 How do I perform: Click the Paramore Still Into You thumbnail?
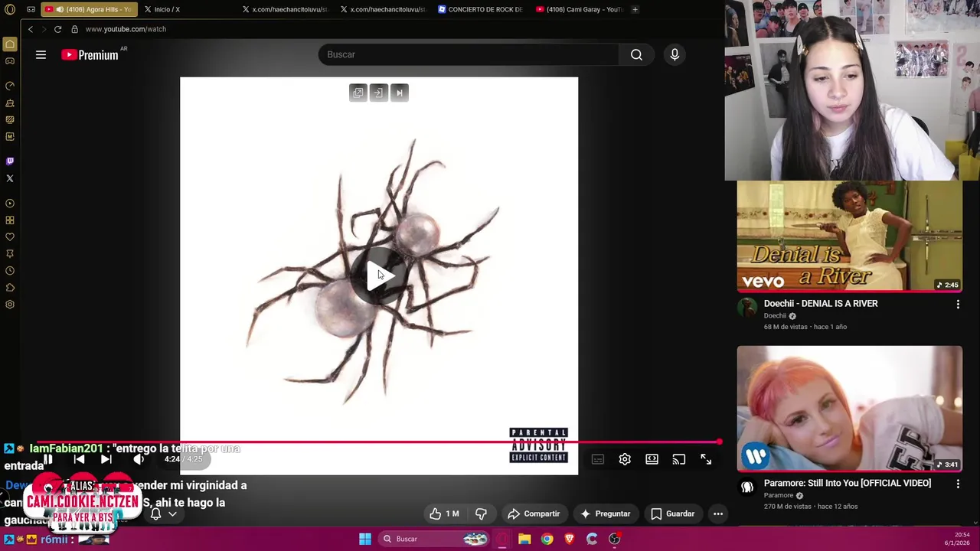point(850,409)
